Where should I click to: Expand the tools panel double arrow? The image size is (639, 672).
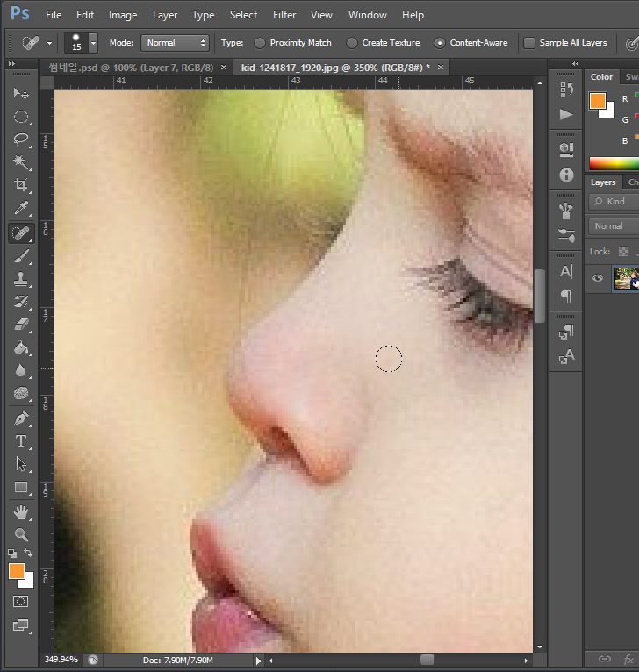tap(12, 63)
